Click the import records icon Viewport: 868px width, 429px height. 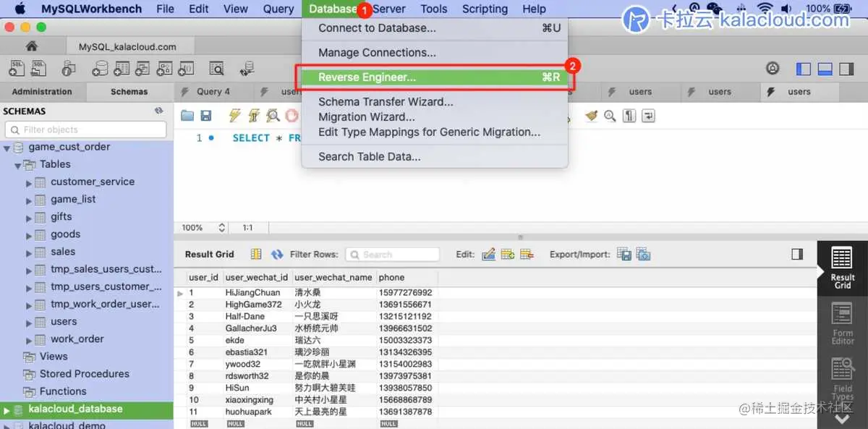coord(643,255)
